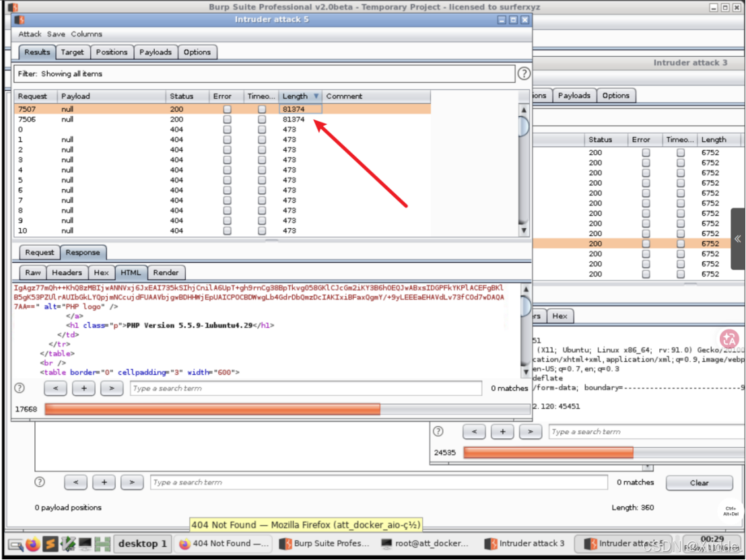
Task: Toggle Error checkbox for request 5
Action: (x=227, y=180)
